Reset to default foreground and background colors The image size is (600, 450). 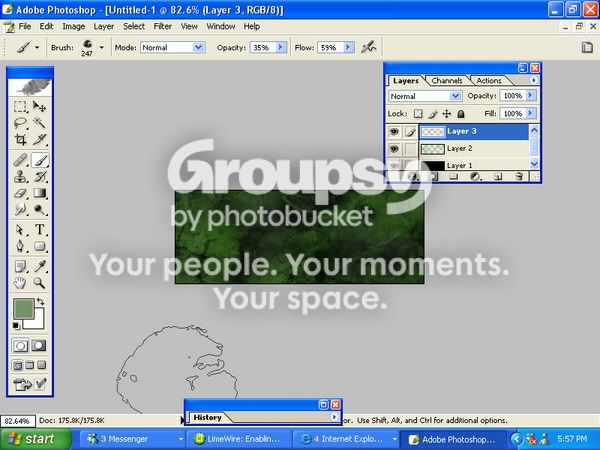[x=16, y=326]
